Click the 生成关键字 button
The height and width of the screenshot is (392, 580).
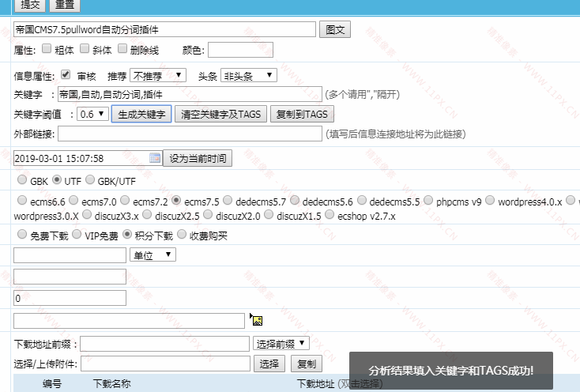(x=141, y=114)
